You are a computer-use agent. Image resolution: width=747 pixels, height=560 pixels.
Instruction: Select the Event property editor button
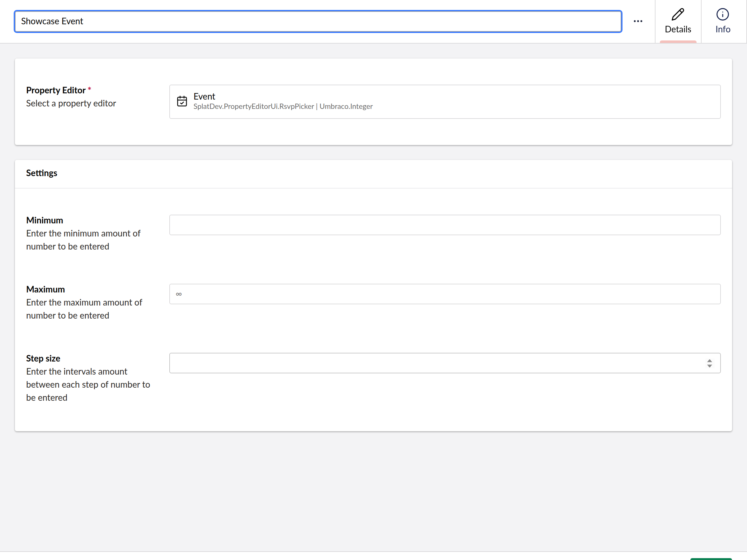[x=445, y=102]
